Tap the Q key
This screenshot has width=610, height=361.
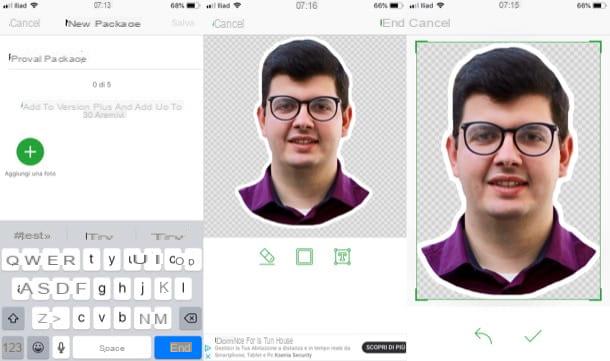(12, 260)
